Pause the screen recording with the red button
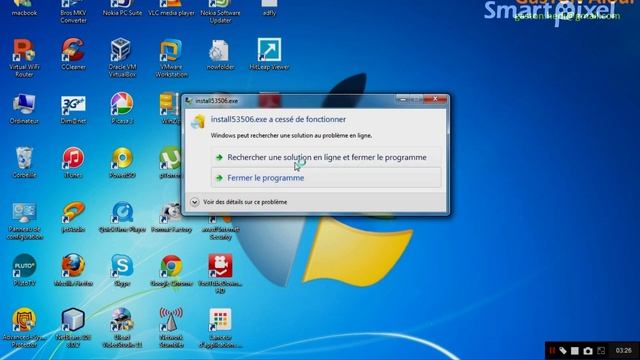The height and width of the screenshot is (360, 640). [x=552, y=351]
